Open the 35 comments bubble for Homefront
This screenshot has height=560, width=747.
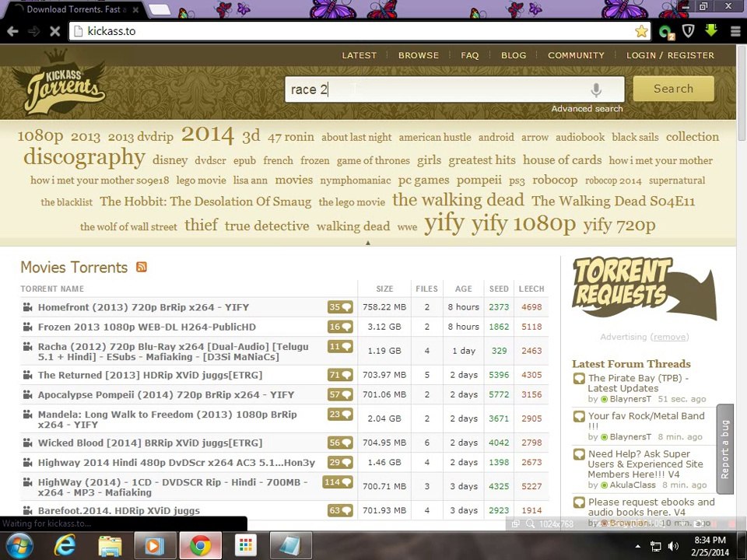click(340, 307)
